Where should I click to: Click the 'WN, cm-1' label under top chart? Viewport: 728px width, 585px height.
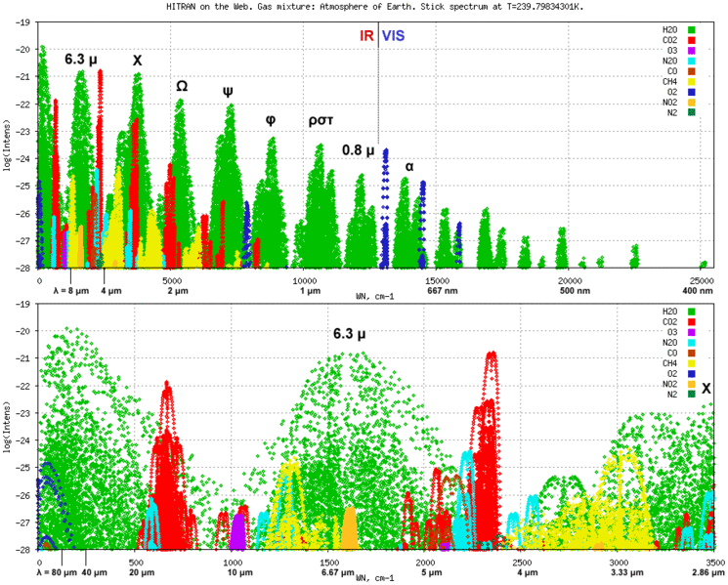pos(374,296)
